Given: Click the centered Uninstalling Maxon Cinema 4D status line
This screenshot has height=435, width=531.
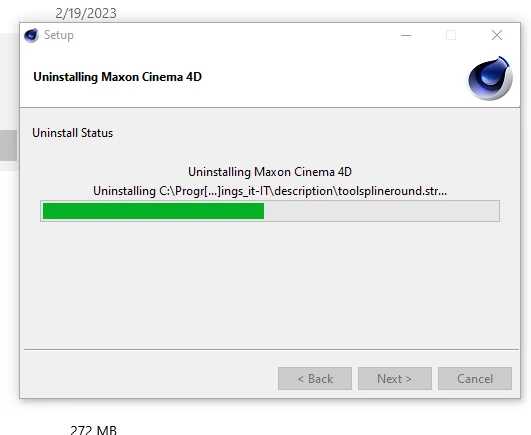Looking at the screenshot, I should (270, 172).
